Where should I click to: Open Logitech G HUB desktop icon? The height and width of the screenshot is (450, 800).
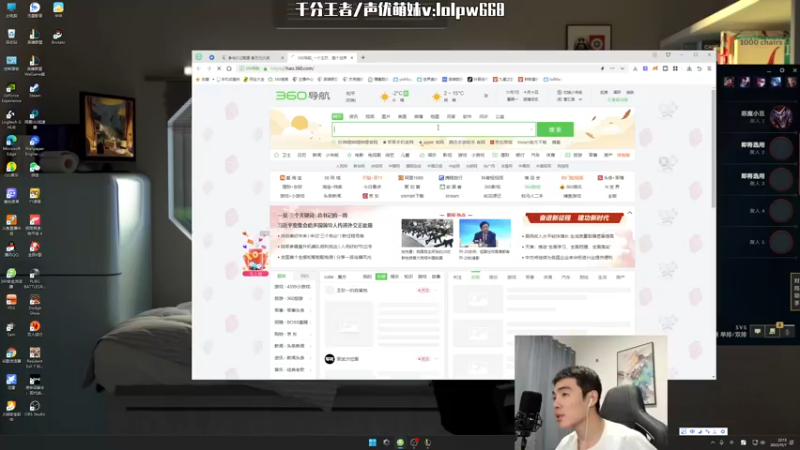pyautogui.click(x=11, y=118)
